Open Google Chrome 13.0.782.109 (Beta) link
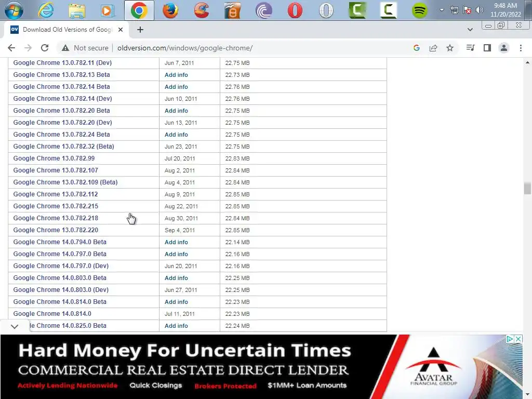The image size is (532, 399). point(65,182)
